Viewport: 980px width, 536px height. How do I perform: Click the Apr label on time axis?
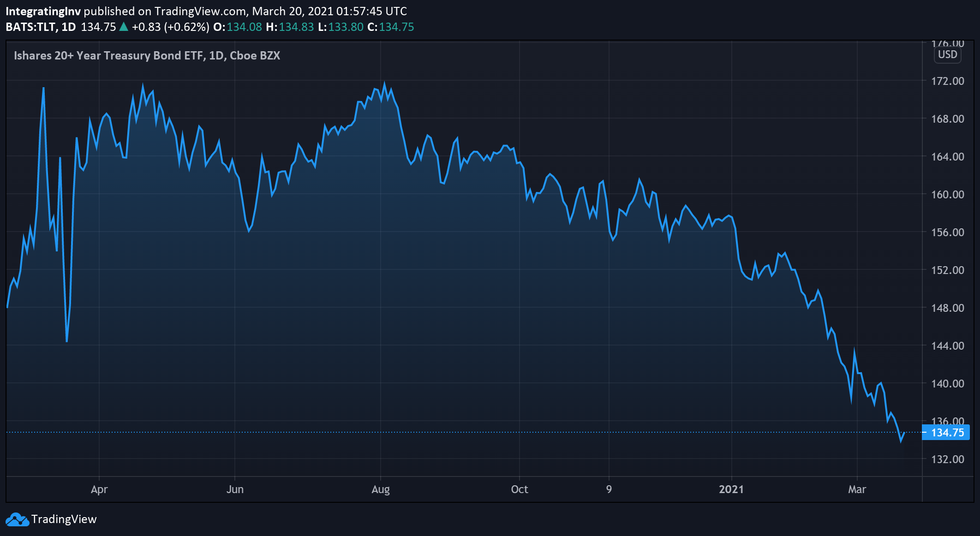[x=99, y=489]
